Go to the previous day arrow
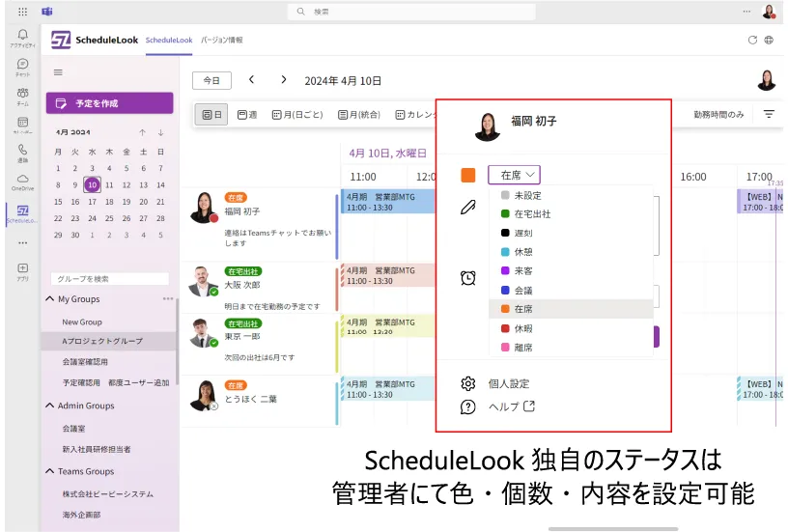 [x=251, y=80]
